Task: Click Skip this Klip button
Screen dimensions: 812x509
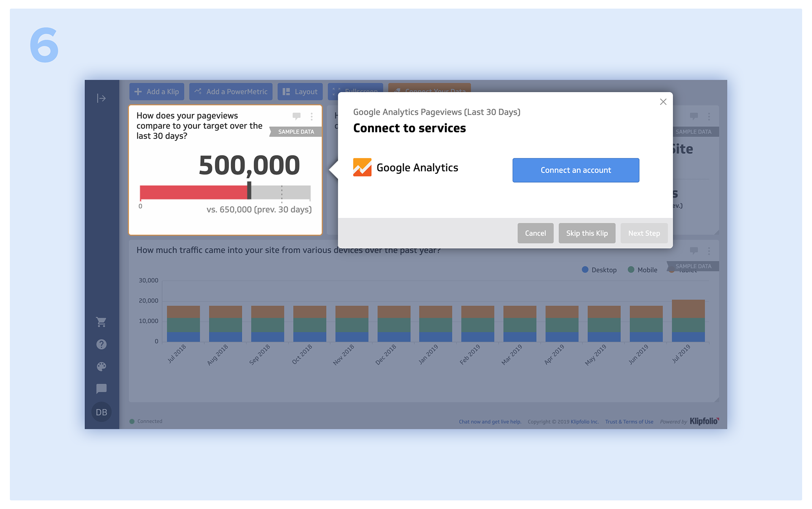Action: pos(587,233)
